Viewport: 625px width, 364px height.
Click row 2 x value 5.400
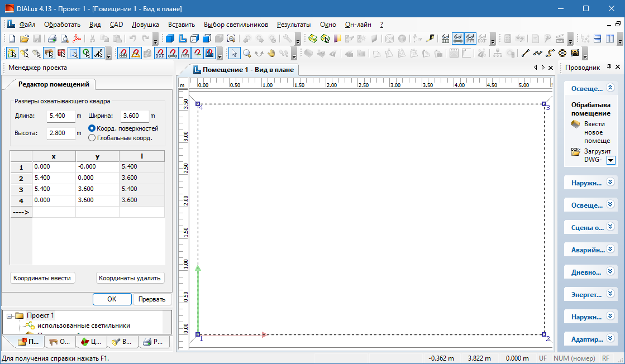pyautogui.click(x=54, y=178)
